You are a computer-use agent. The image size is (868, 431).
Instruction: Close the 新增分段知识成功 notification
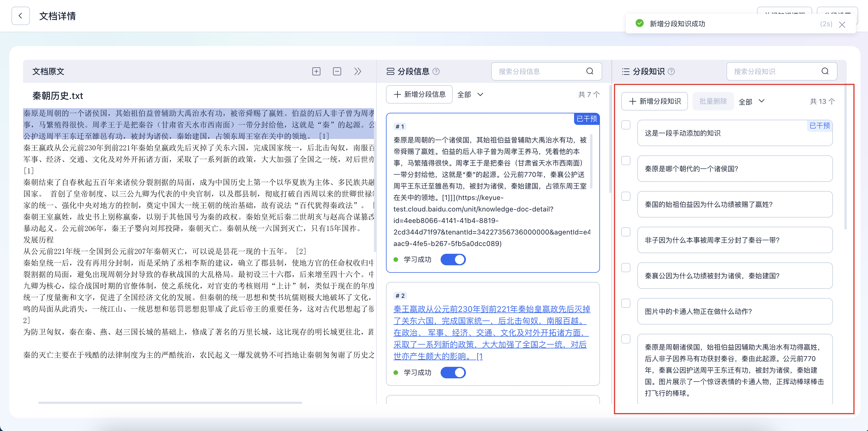click(842, 24)
